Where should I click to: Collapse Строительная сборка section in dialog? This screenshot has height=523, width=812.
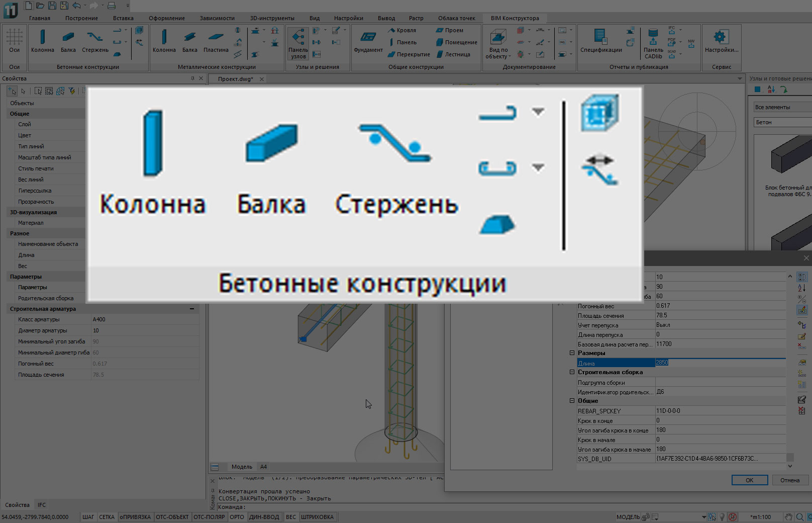572,372
